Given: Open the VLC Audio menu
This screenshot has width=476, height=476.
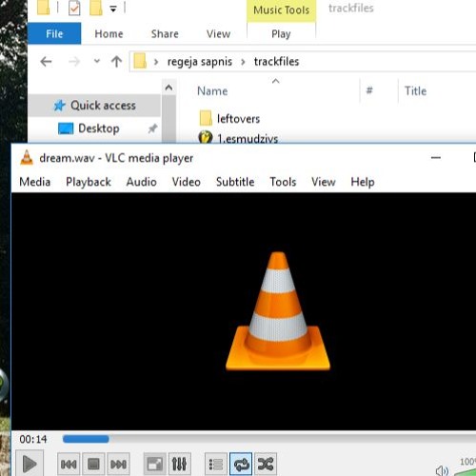Looking at the screenshot, I should pyautogui.click(x=142, y=182).
